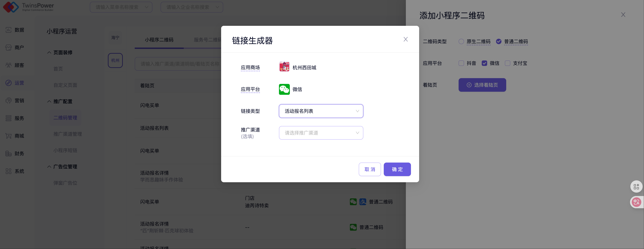Open the 商户 merchant sidebar icon
Image resolution: width=644 pixels, height=249 pixels.
tap(9, 47)
